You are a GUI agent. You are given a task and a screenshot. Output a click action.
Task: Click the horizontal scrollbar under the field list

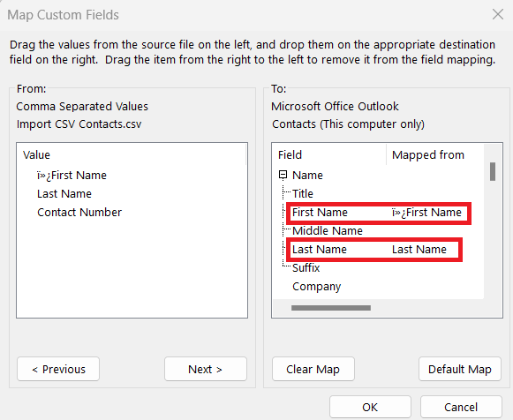331,308
